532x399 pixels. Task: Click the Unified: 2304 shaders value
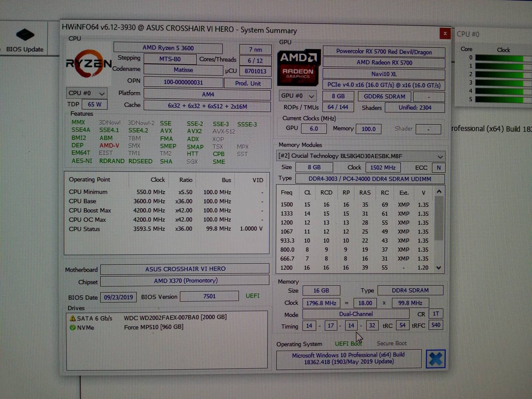[415, 108]
